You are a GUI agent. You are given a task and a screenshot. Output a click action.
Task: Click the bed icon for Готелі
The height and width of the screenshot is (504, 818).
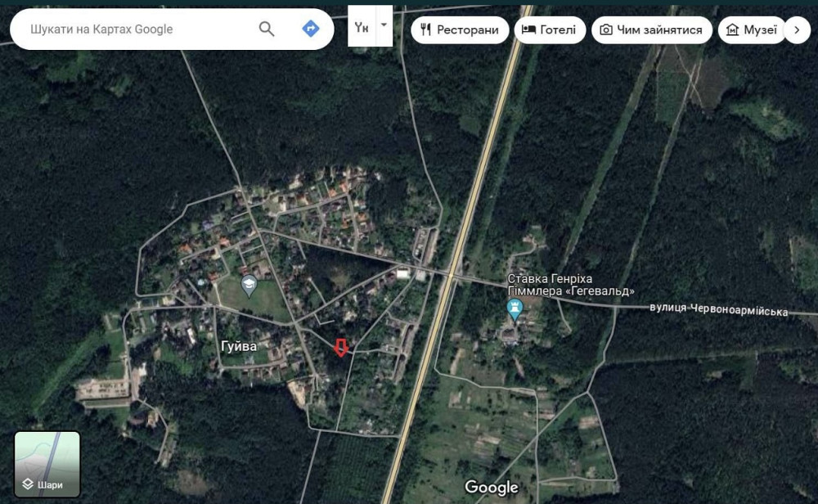528,29
